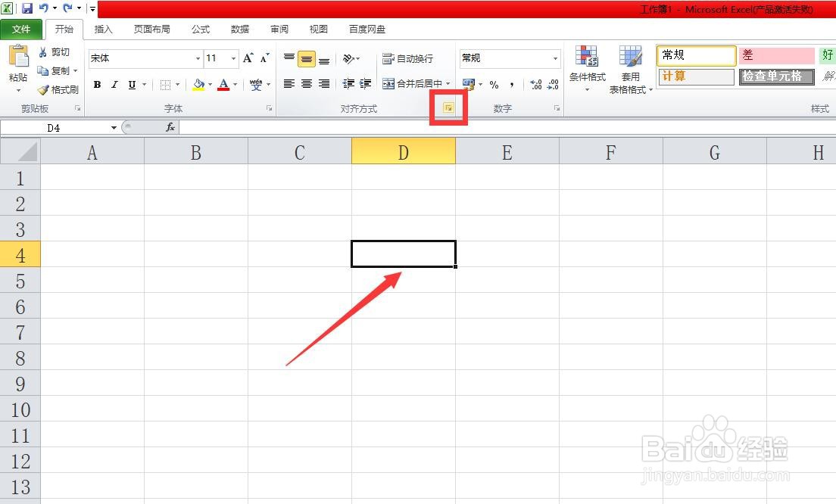This screenshot has width=836, height=504.
Task: Launch font settings dialog 字体
Action: pos(270,108)
